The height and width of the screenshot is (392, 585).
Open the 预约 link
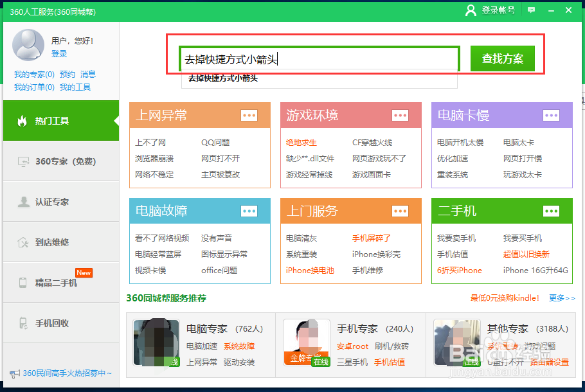(x=67, y=74)
